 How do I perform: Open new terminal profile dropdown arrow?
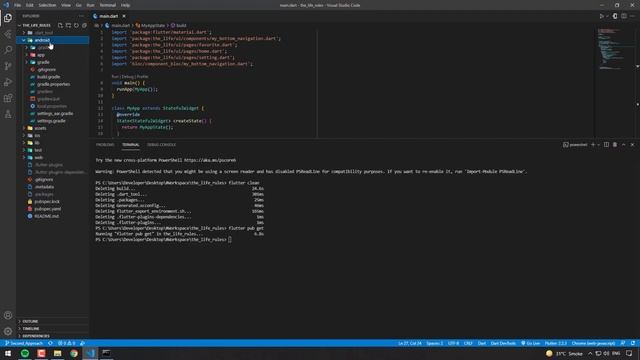tap(599, 144)
